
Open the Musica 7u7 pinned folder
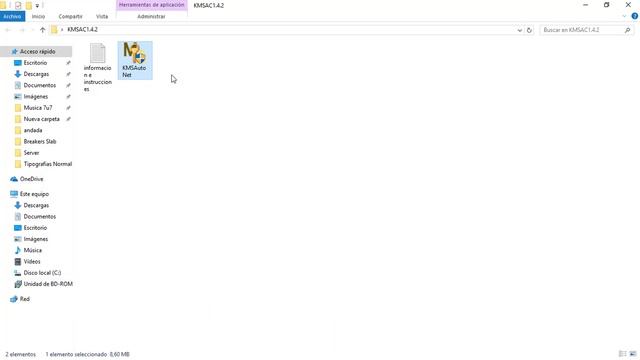(x=38, y=108)
